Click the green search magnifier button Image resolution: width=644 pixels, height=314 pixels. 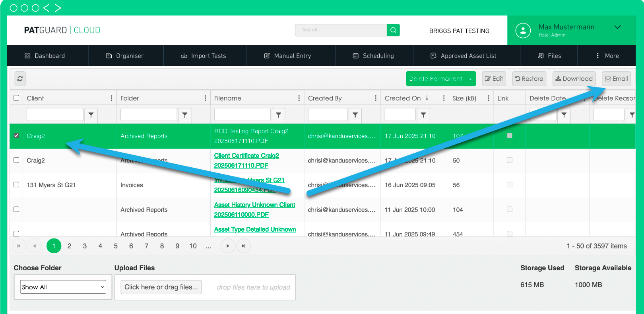(x=393, y=30)
